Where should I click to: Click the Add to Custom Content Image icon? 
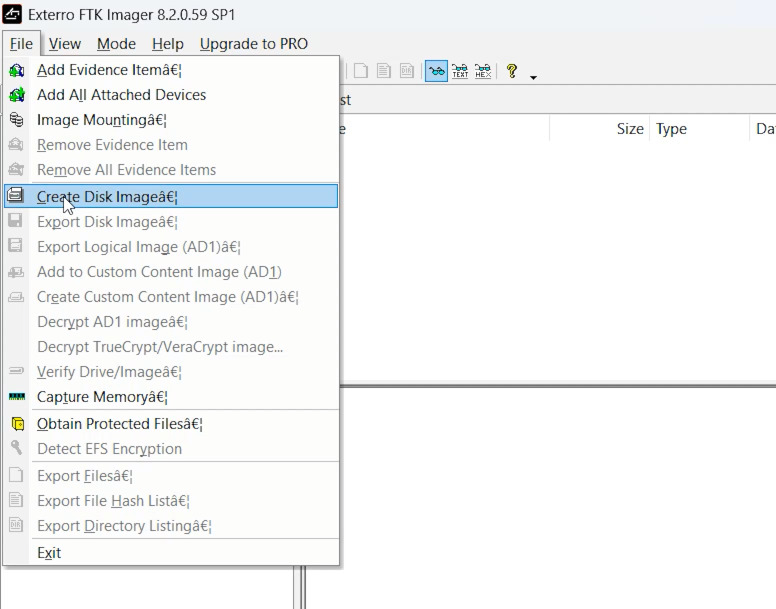(x=16, y=272)
